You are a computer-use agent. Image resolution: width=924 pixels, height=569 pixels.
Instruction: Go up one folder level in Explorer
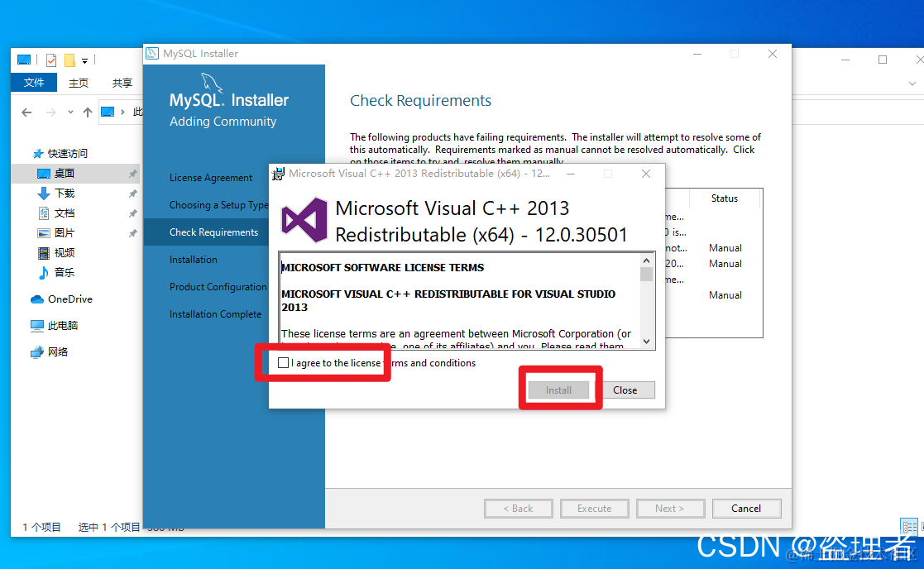pos(87,112)
